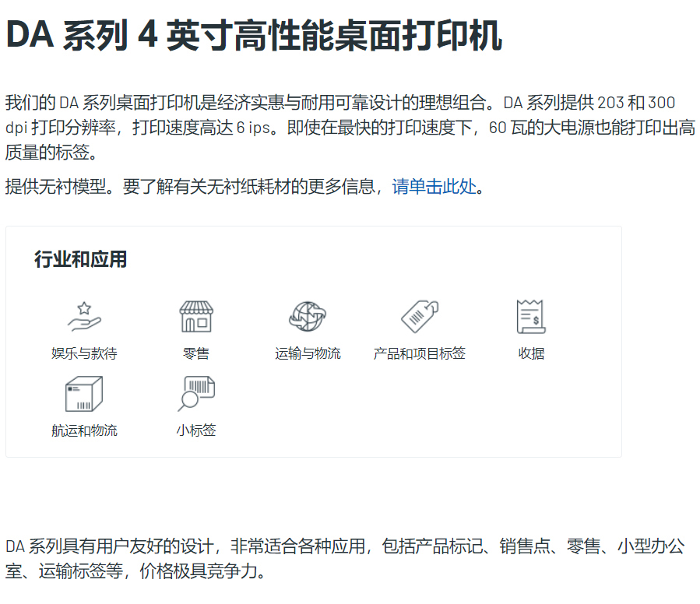The height and width of the screenshot is (604, 700).
Task: Select the 产品和项目标签 tag icon
Action: (419, 317)
